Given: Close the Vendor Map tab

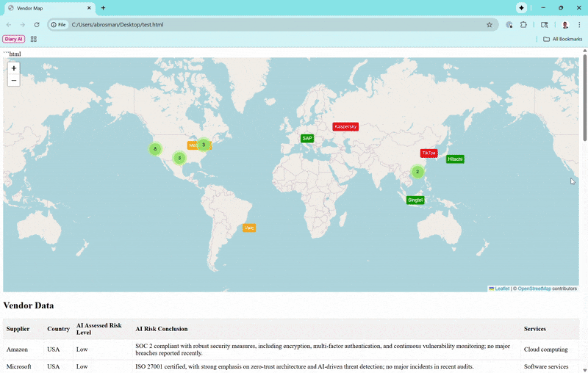Looking at the screenshot, I should pos(89,8).
